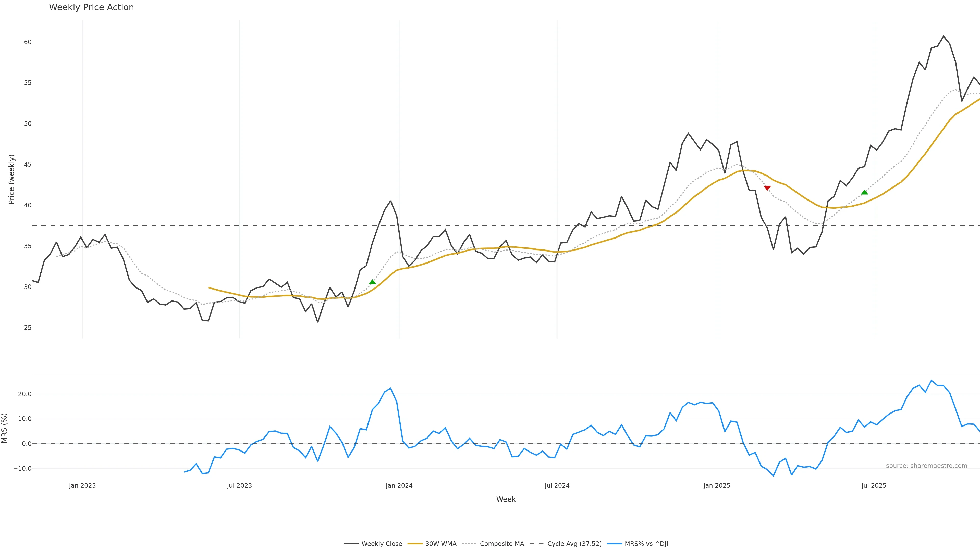This screenshot has width=980, height=551.
Task: Click the Weekly Price Action chart title
Action: 91,7
